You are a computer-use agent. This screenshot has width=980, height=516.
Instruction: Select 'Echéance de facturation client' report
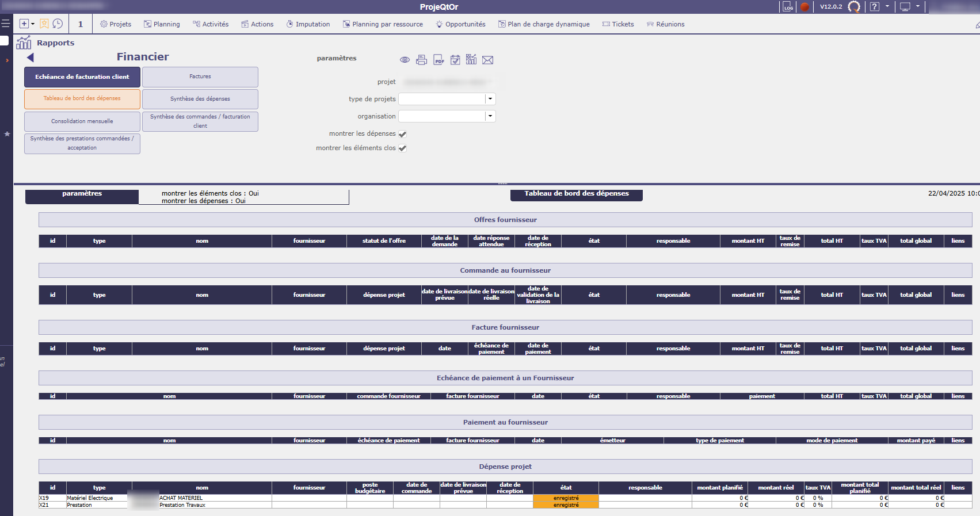pos(82,77)
